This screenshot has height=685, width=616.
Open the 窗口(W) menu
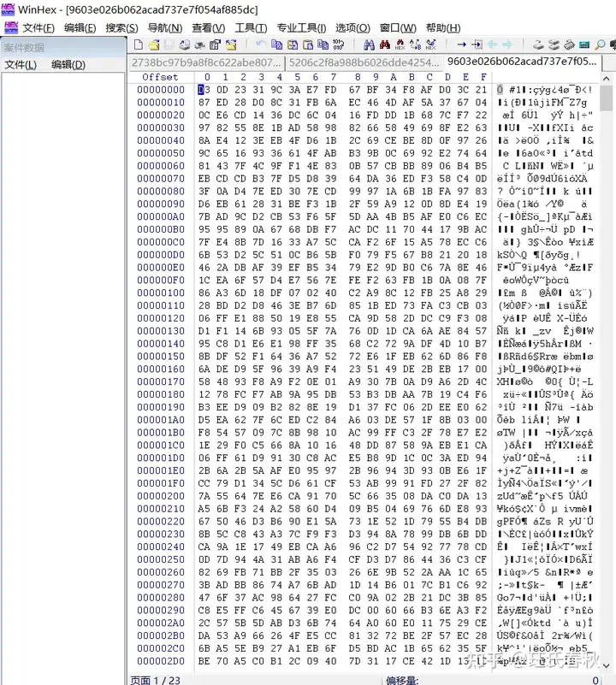(398, 28)
